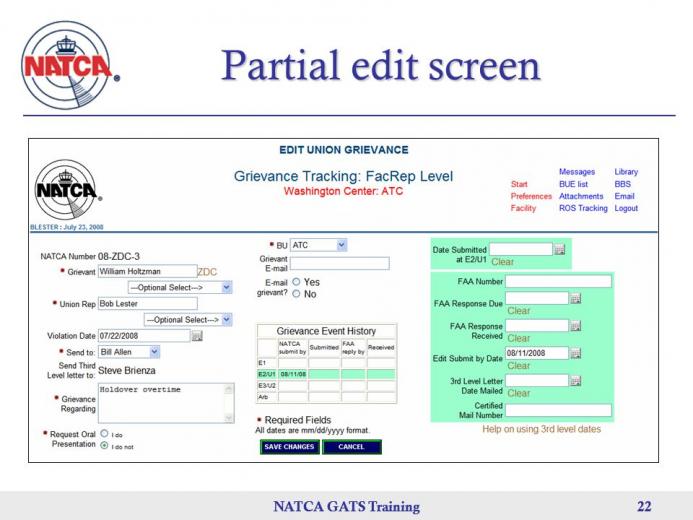Screen dimensions: 693x520
Task: Open ROS Tracking
Action: pos(583,208)
